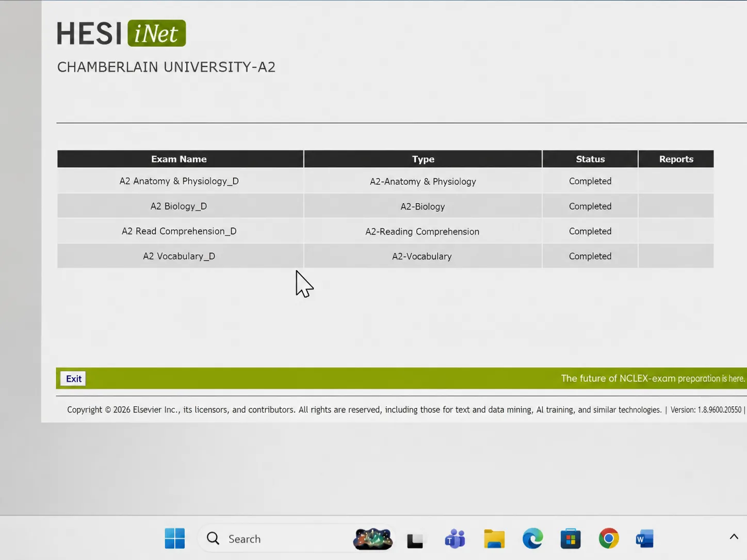Click the A2-Biology type cell

(423, 206)
